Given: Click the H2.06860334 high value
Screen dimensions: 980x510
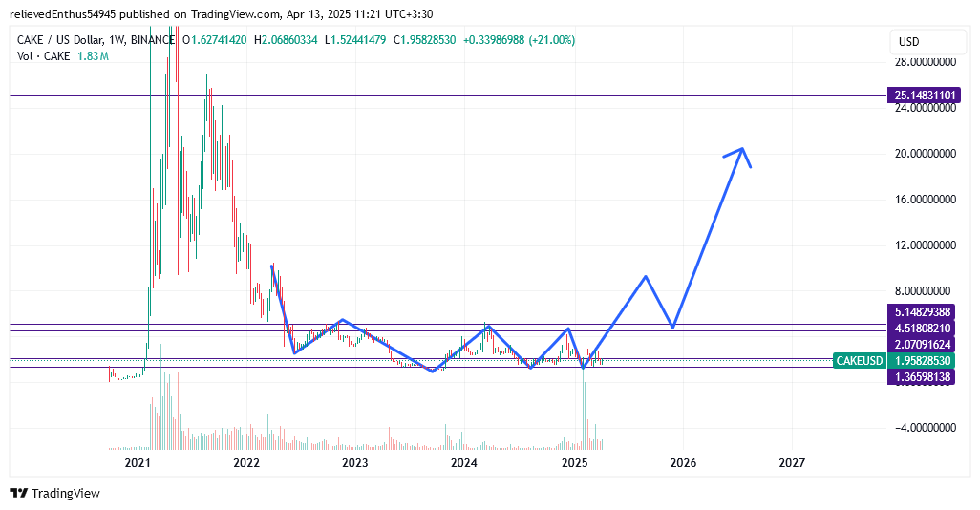Looking at the screenshot, I should (286, 40).
